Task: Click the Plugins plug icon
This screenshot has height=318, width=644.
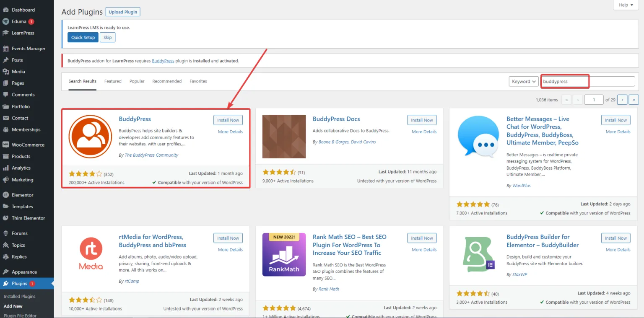Action: point(6,284)
